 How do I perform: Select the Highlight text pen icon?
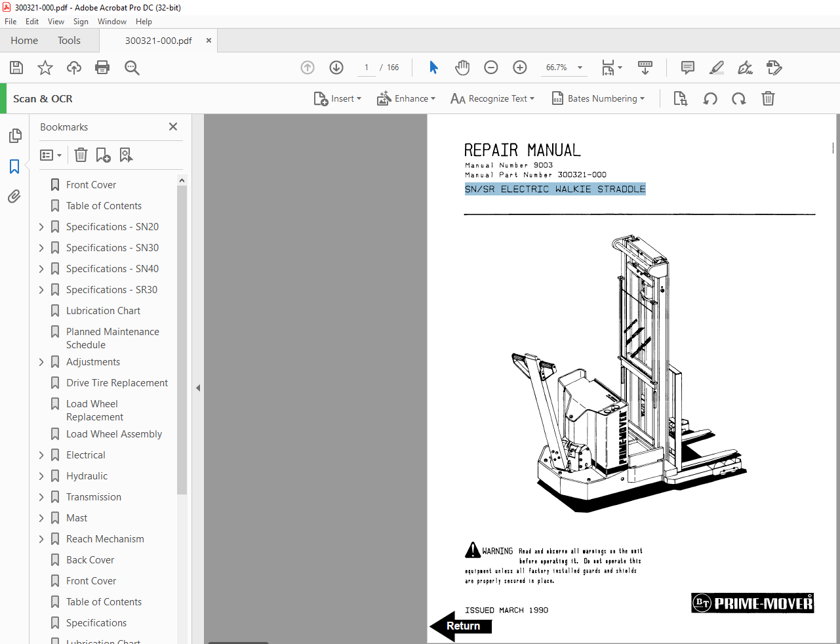point(717,68)
